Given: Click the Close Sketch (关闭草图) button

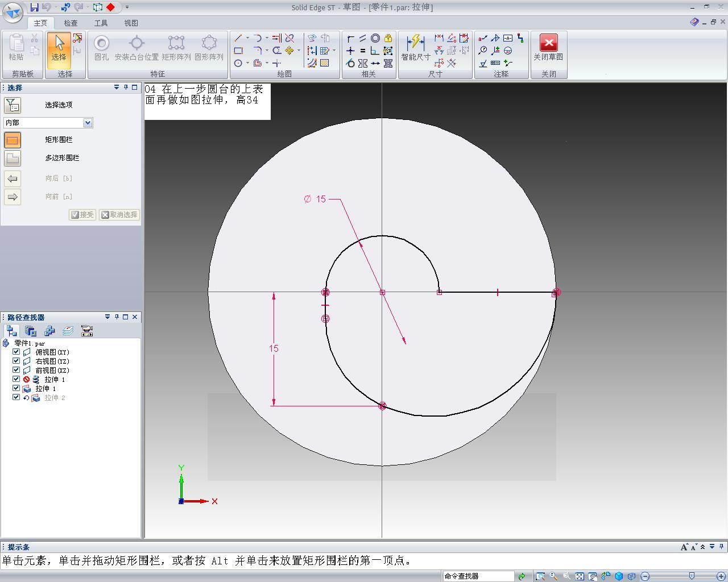Looking at the screenshot, I should [548, 47].
